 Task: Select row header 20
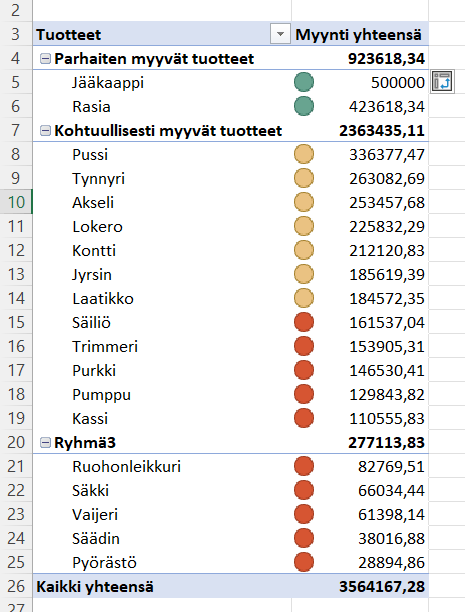pyautogui.click(x=16, y=442)
